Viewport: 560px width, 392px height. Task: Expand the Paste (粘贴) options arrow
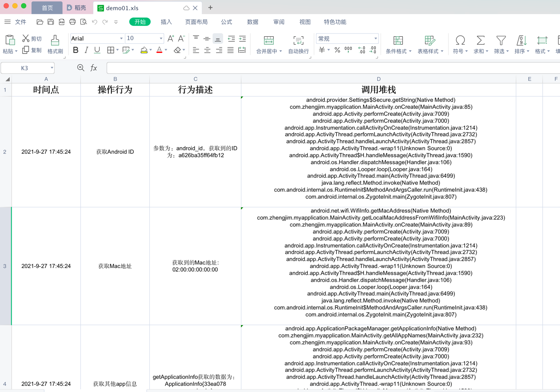tap(16, 52)
